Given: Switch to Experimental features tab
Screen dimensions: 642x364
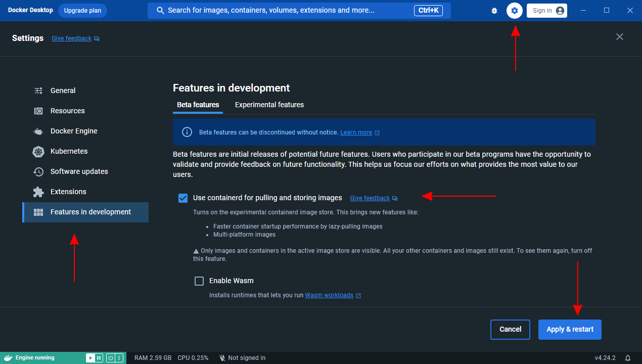Looking at the screenshot, I should (269, 105).
